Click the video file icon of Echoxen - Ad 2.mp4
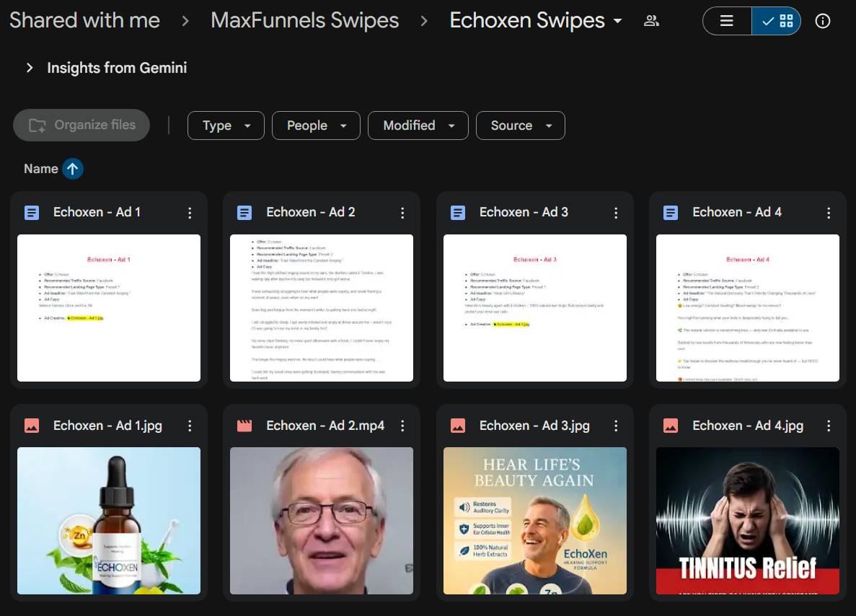The width and height of the screenshot is (856, 616). coord(244,426)
